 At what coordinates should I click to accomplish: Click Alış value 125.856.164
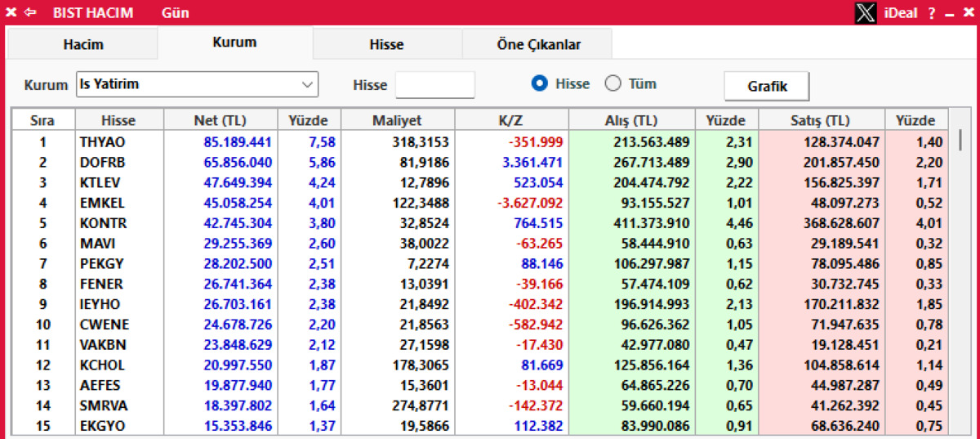651,365
